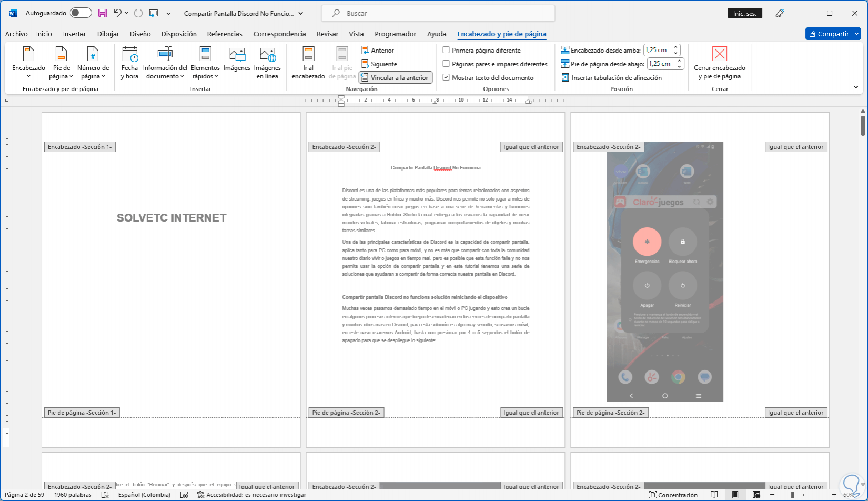Collapse the ribbon with chevron
This screenshot has width=868, height=501.
(856, 87)
